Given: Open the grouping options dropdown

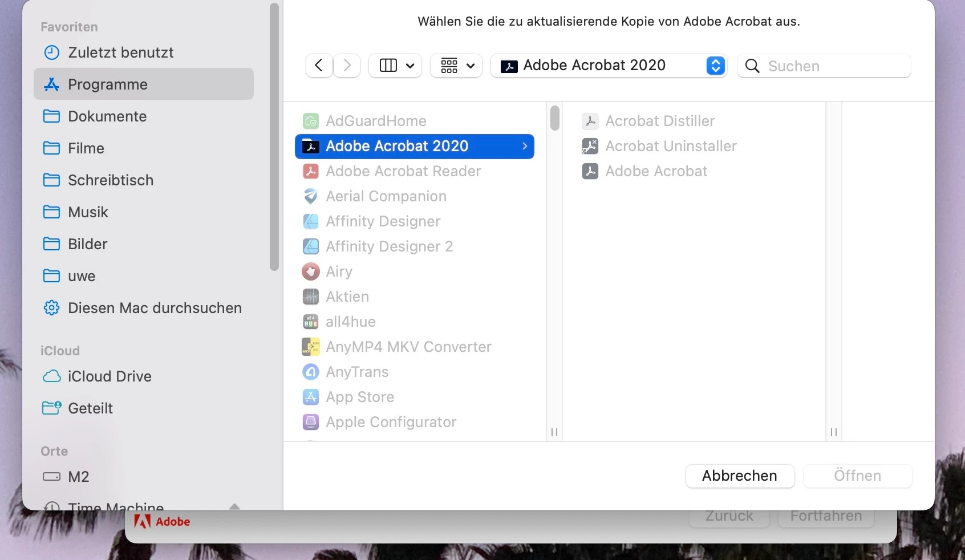Looking at the screenshot, I should coord(456,66).
